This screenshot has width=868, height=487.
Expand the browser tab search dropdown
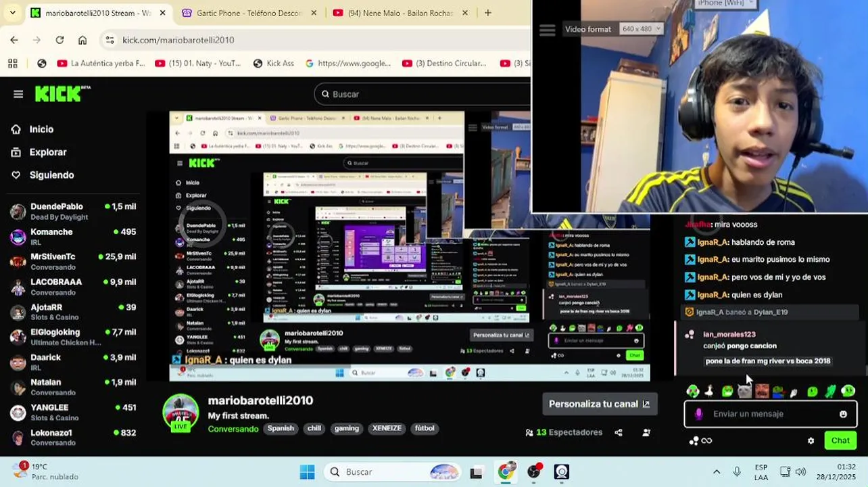pyautogui.click(x=12, y=13)
